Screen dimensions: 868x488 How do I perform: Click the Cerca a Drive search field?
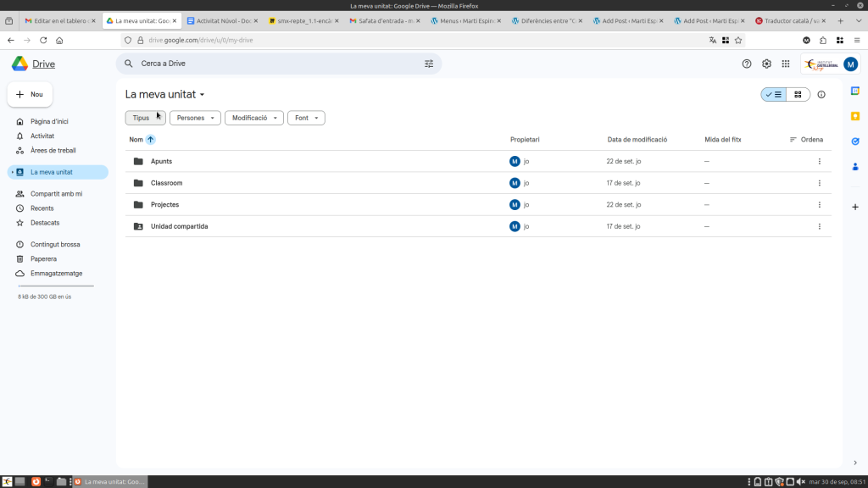[271, 64]
